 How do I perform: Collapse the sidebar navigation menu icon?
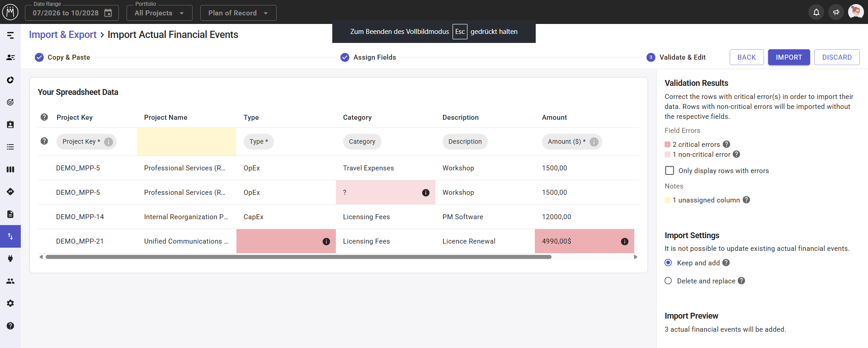(x=10, y=35)
